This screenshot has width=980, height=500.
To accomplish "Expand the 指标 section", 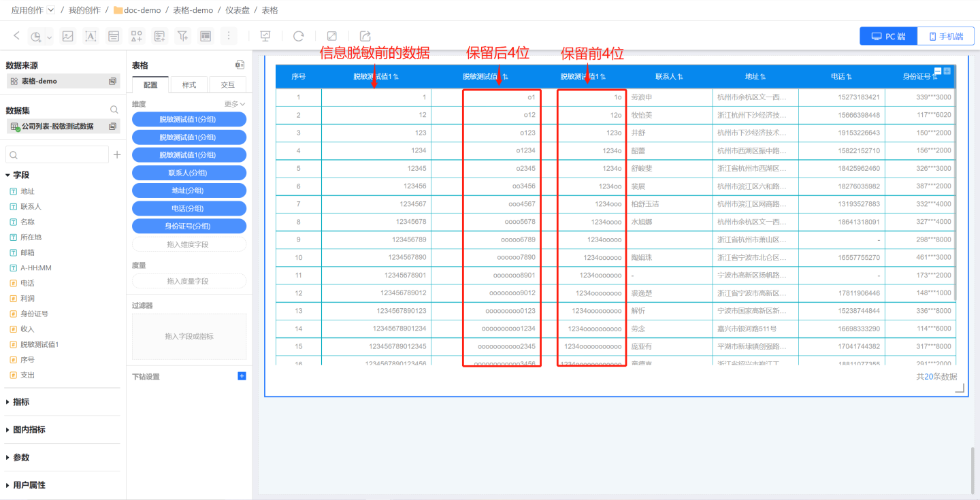I will pyautogui.click(x=20, y=402).
